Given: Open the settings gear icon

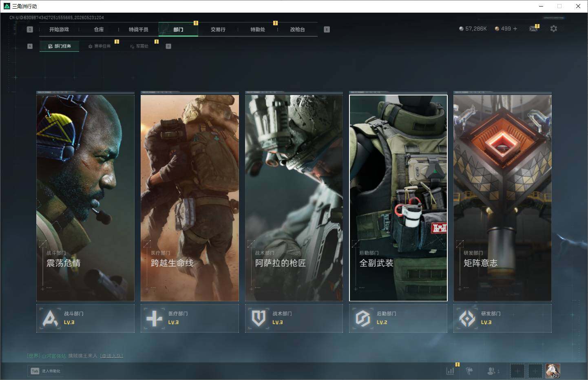Looking at the screenshot, I should click(553, 29).
